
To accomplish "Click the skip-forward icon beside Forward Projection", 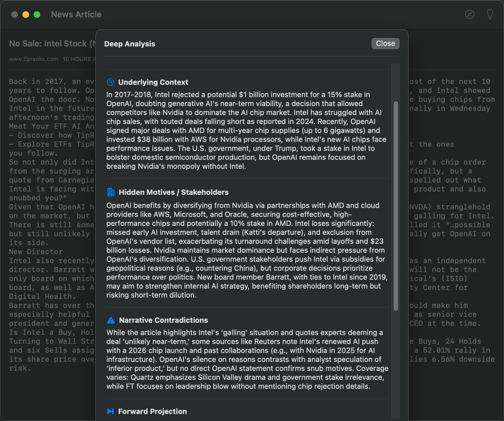I will tap(111, 411).
